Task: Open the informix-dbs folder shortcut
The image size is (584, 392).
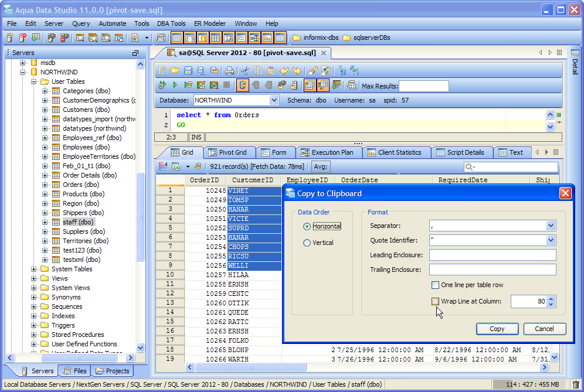Action: (x=316, y=38)
